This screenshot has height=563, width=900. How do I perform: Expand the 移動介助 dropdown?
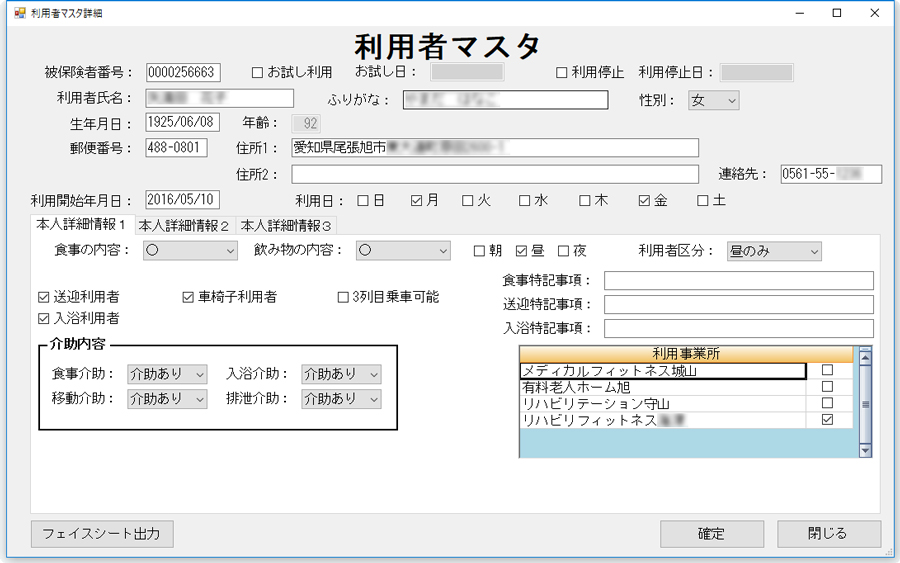pos(167,399)
